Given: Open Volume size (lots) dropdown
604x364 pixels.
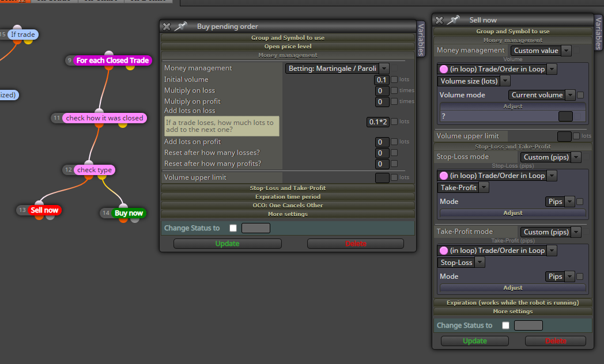Looking at the screenshot, I should (x=474, y=81).
